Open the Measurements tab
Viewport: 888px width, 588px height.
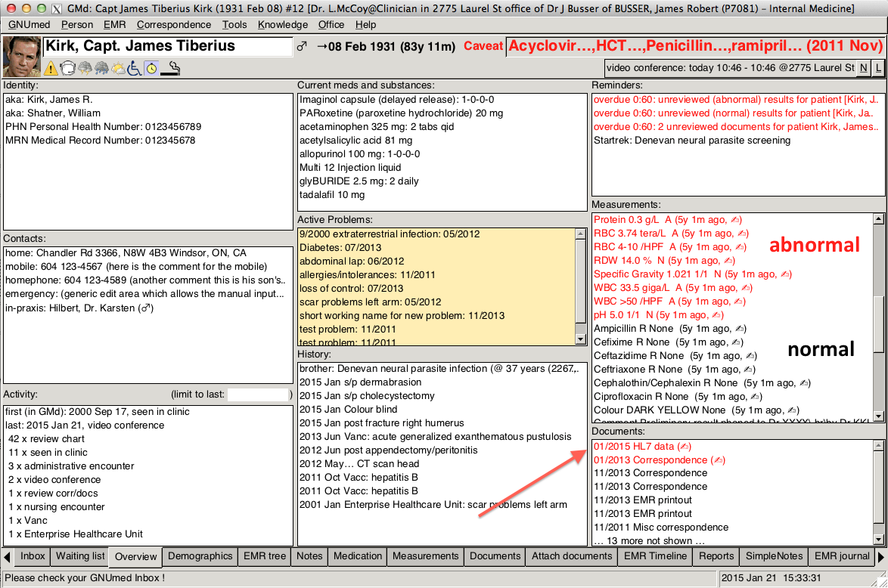click(x=425, y=556)
